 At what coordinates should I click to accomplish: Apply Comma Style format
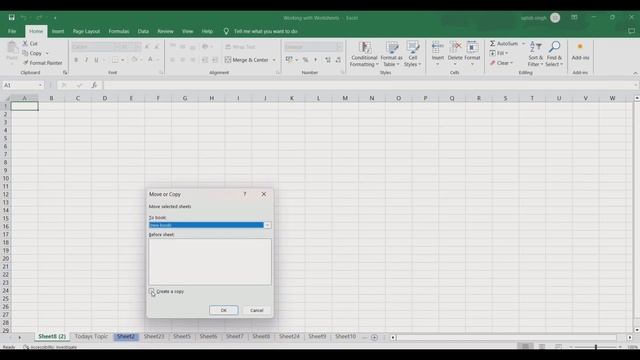(316, 60)
